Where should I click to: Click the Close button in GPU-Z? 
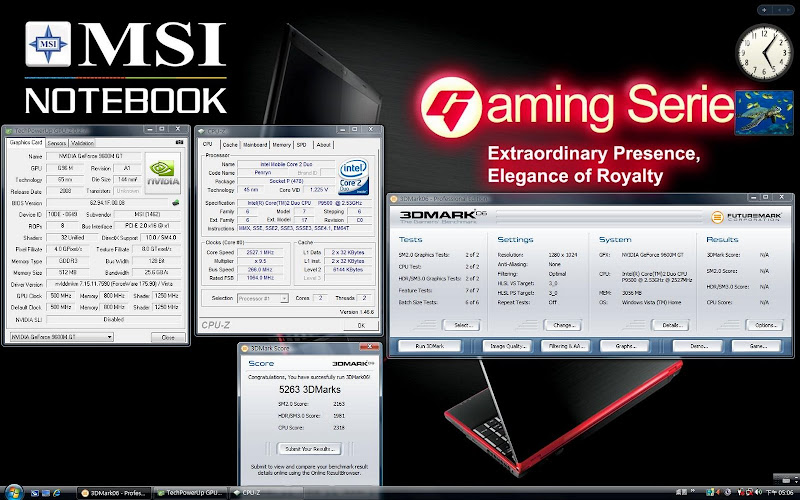tap(168, 337)
